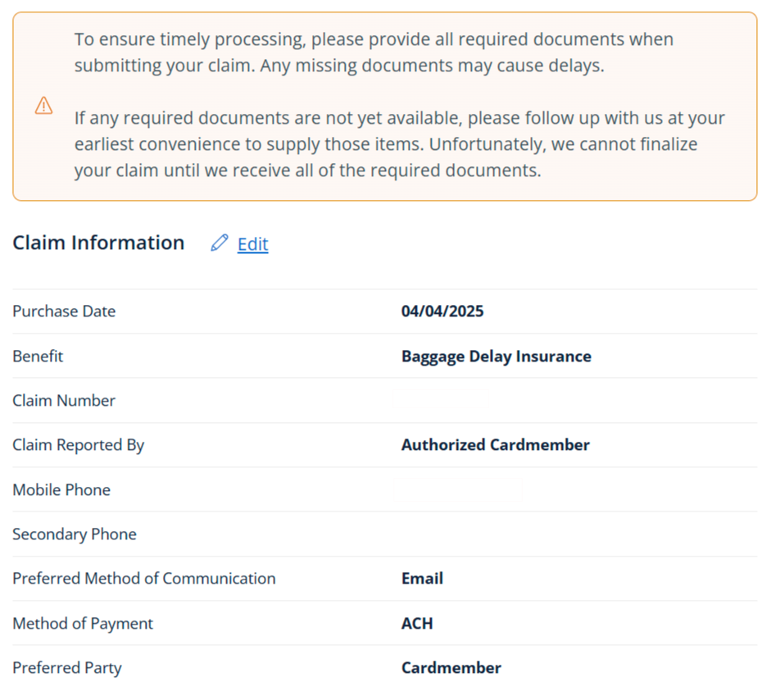The height and width of the screenshot is (700, 771).
Task: Select the ACH payment method value
Action: [417, 624]
